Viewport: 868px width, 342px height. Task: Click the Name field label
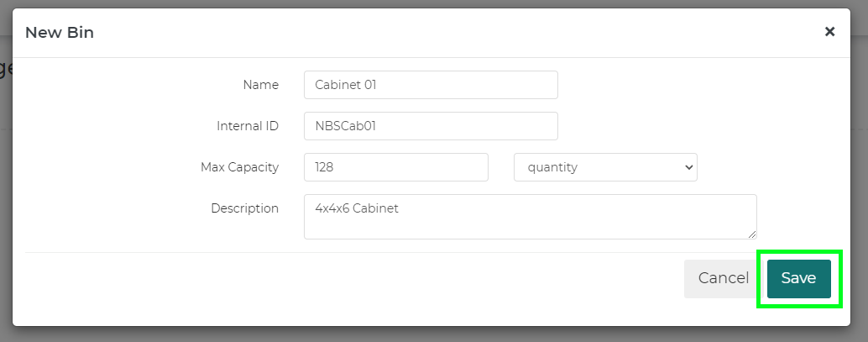(260, 85)
